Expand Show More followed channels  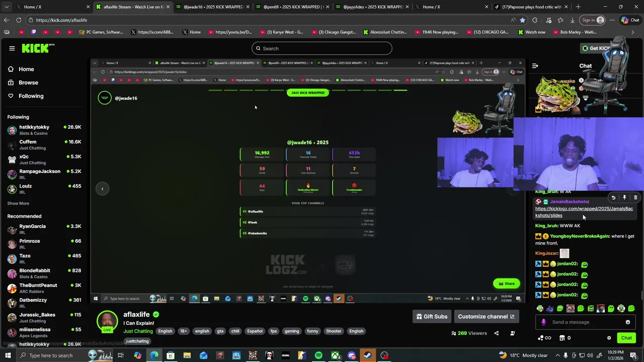[x=18, y=204]
